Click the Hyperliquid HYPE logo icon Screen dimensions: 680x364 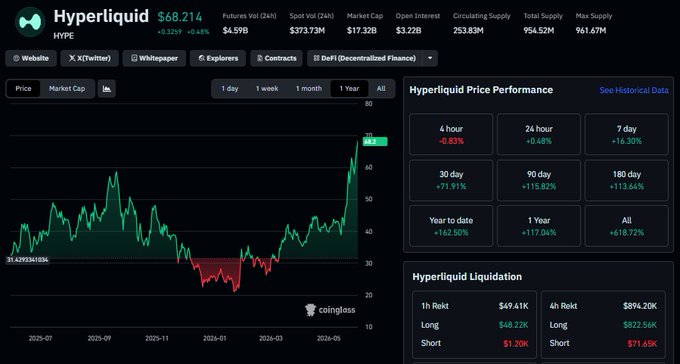[x=30, y=22]
